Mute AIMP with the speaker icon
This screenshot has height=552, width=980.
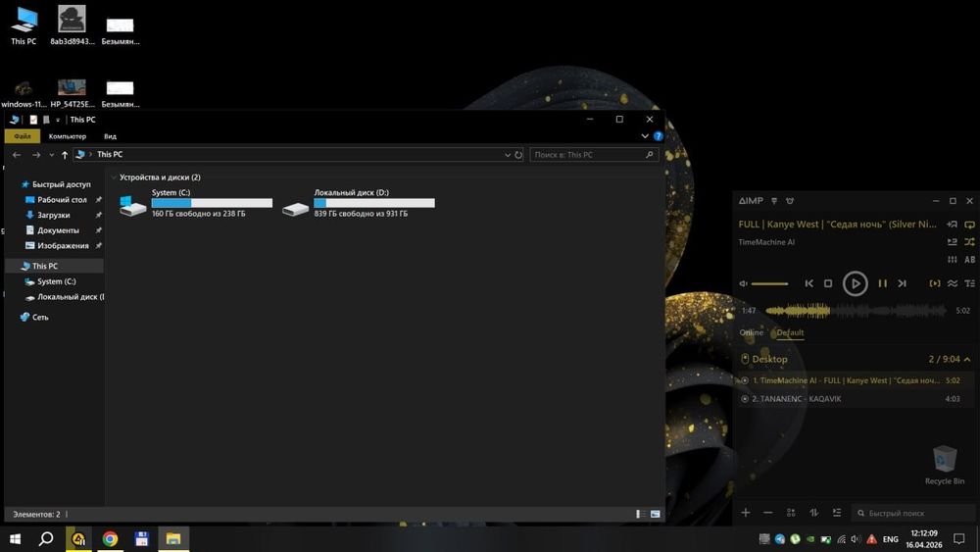click(x=743, y=283)
